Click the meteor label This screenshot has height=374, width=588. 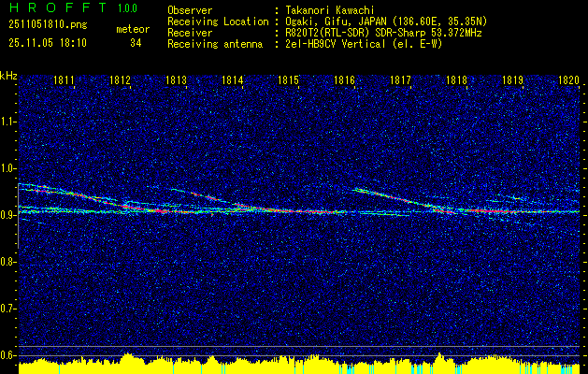pos(133,29)
